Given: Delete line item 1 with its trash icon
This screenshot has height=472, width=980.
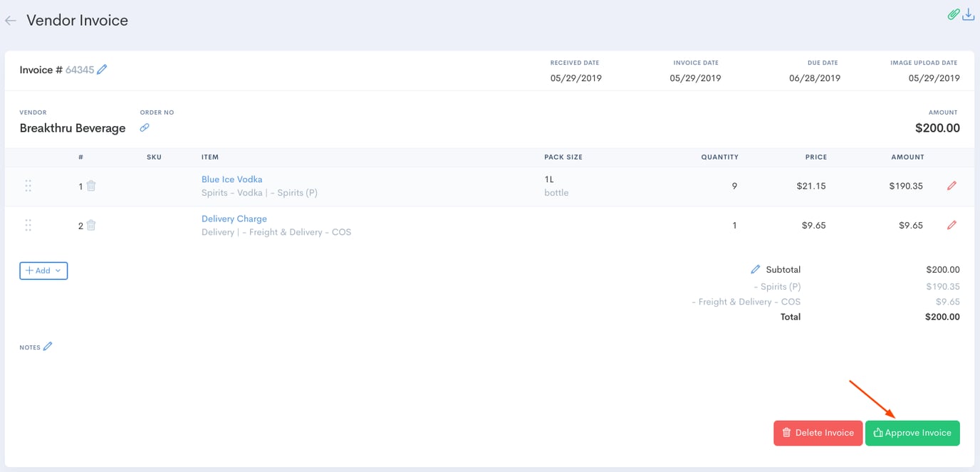Looking at the screenshot, I should coord(90,185).
